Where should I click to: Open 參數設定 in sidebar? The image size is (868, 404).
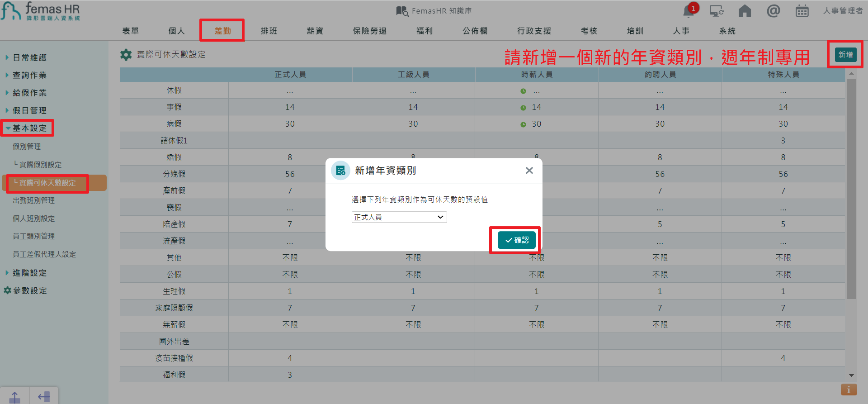tap(29, 290)
